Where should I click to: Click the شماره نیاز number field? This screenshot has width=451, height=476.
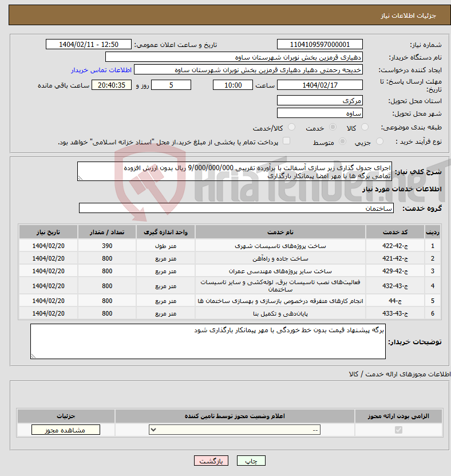[x=321, y=45]
